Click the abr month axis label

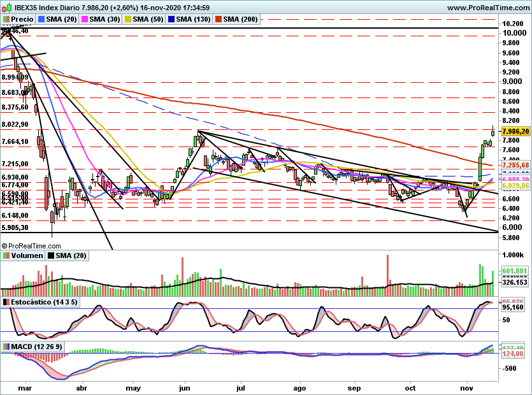click(x=82, y=388)
